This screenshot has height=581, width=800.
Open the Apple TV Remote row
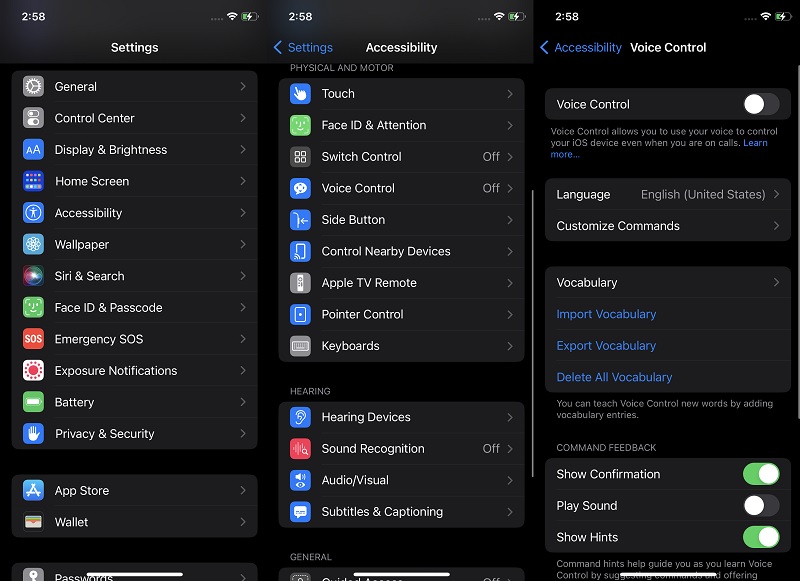[x=402, y=283]
